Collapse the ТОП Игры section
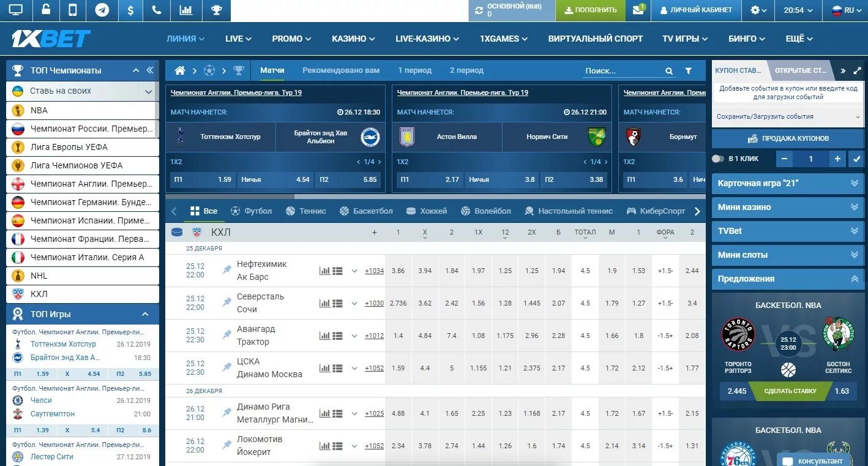This screenshot has height=466, width=868. tap(145, 314)
